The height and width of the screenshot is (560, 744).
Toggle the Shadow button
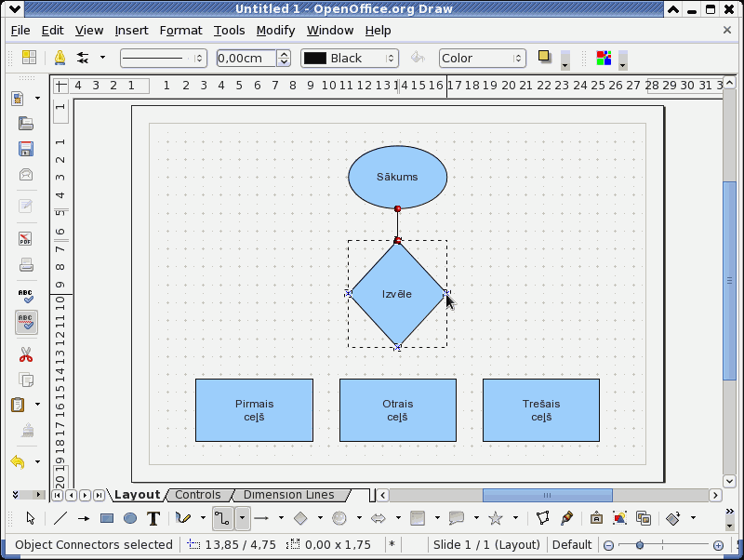click(x=544, y=57)
